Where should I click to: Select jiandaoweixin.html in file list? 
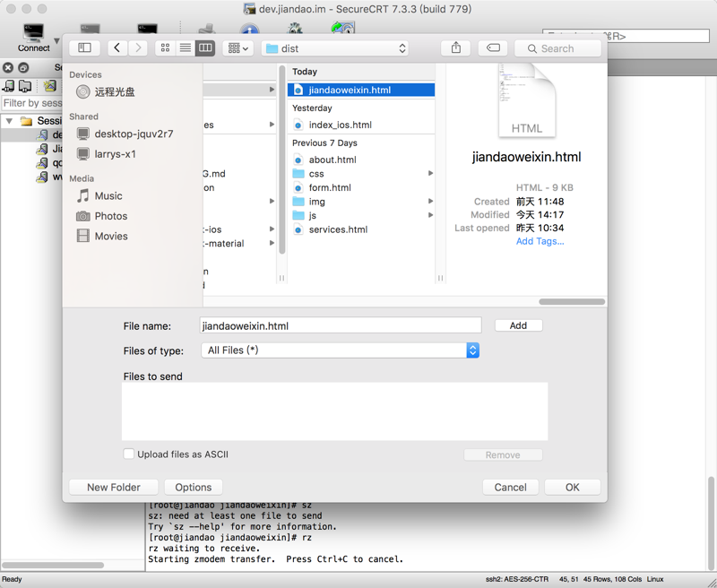pyautogui.click(x=361, y=90)
